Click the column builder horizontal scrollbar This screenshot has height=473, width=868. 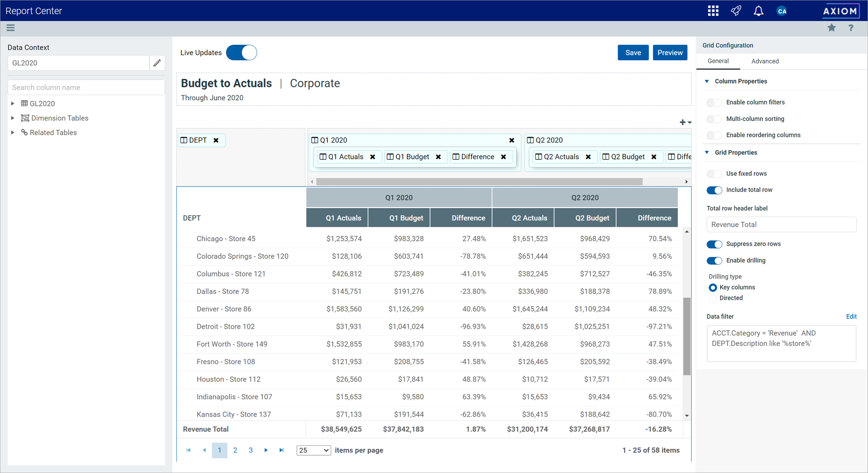(x=479, y=182)
